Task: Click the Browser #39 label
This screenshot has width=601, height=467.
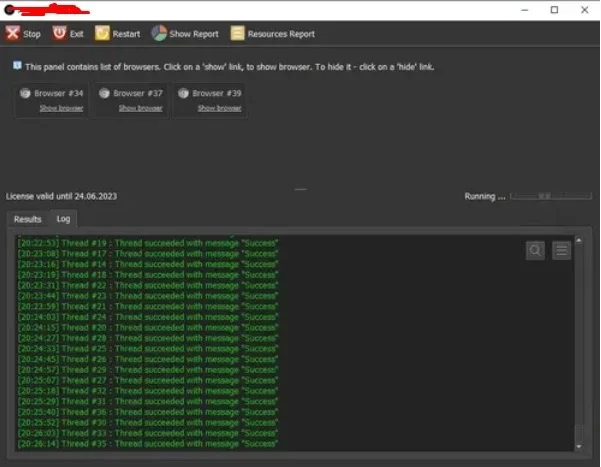Action: 217,93
